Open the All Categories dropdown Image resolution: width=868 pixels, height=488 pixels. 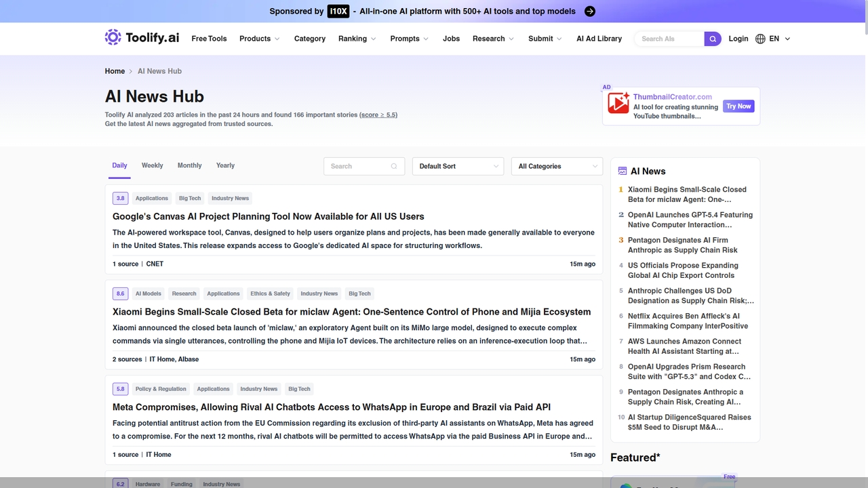tap(557, 166)
